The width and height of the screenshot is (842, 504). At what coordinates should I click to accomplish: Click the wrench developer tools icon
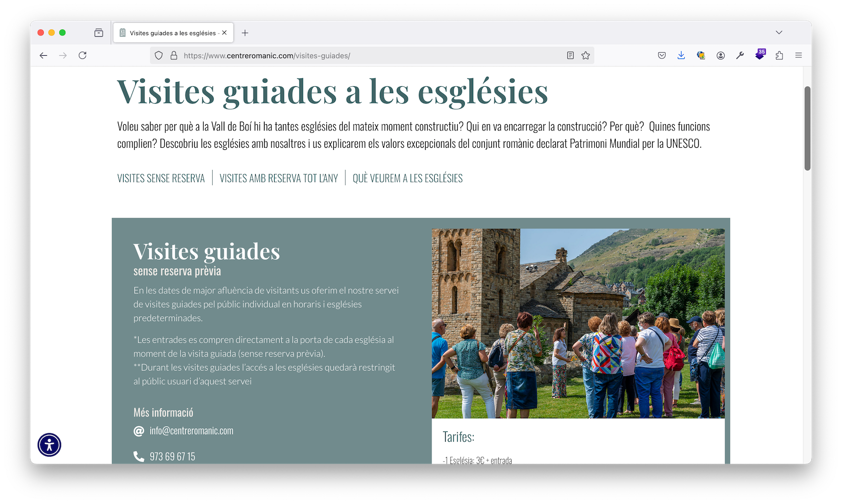[740, 55]
